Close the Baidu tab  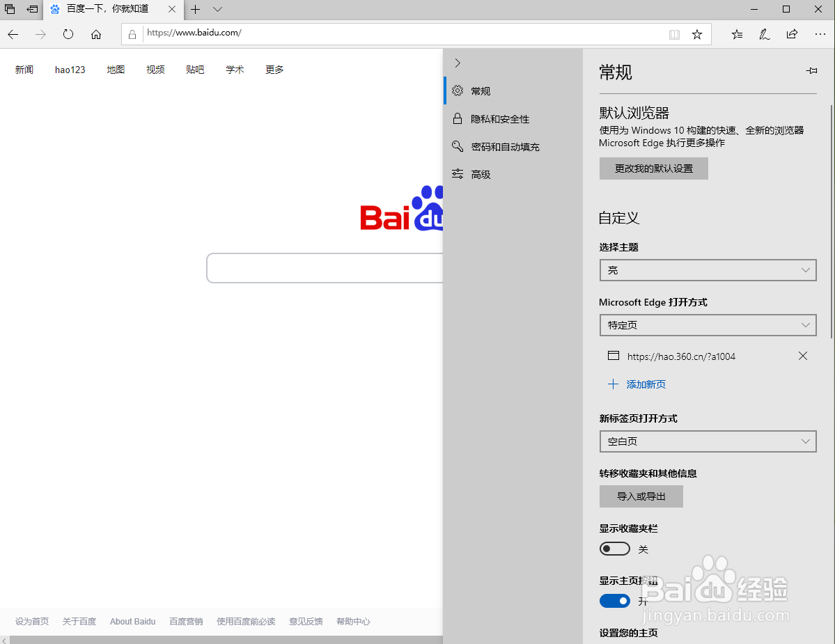(172, 9)
